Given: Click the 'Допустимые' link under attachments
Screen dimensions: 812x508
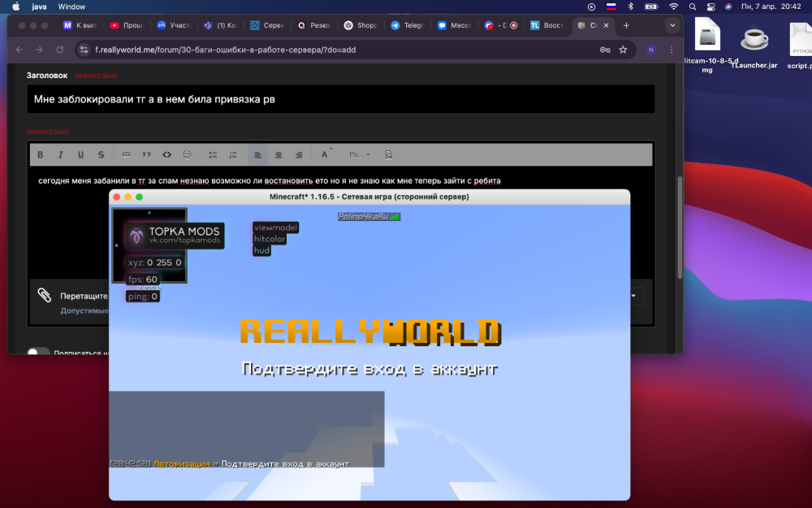Looking at the screenshot, I should pyautogui.click(x=84, y=310).
